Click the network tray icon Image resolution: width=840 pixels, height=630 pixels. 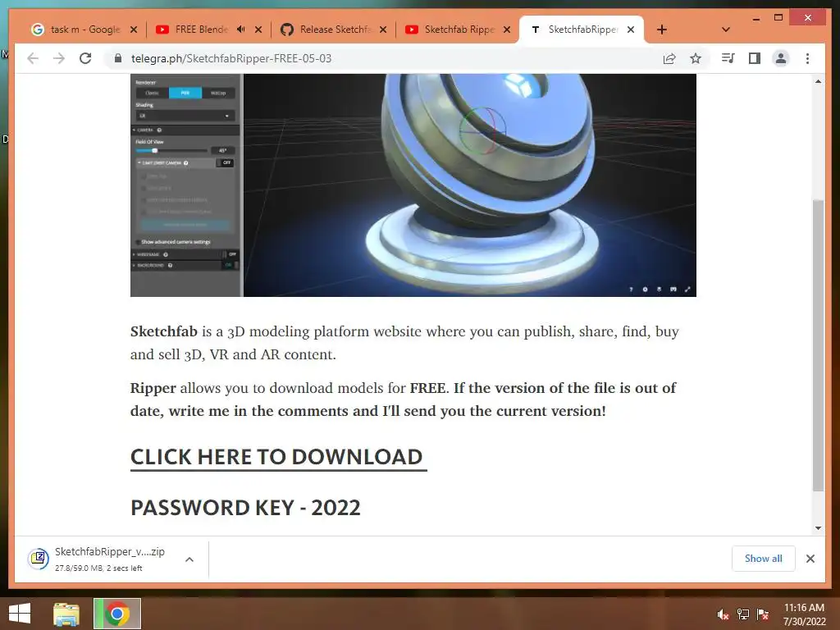pyautogui.click(x=743, y=614)
